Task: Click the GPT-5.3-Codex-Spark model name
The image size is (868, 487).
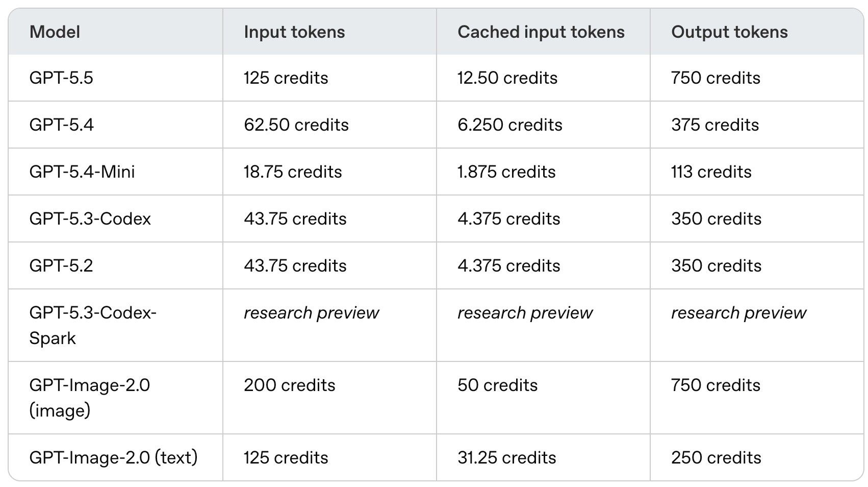Action: coord(93,325)
